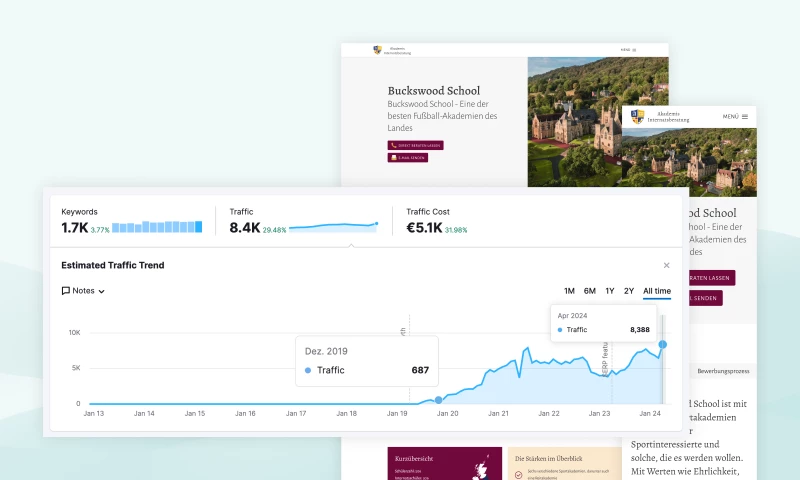This screenshot has height=480, width=800.
Task: Click the Akademis crest logo in mobile preview
Action: [637, 116]
